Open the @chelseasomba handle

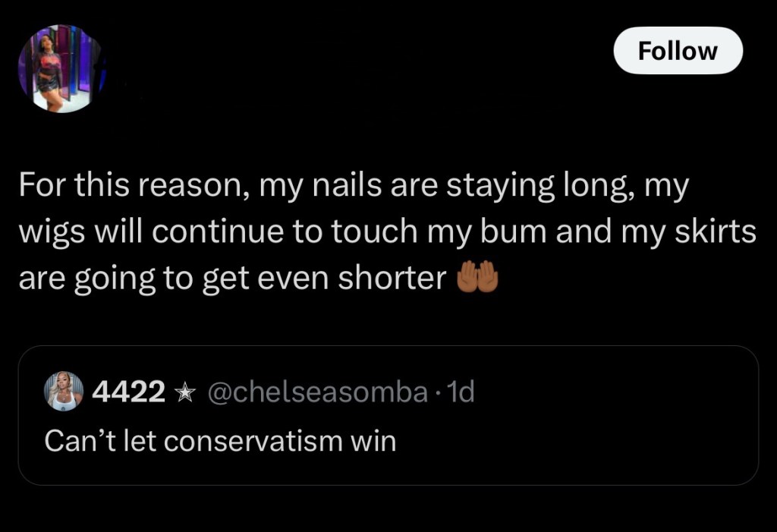[316, 392]
